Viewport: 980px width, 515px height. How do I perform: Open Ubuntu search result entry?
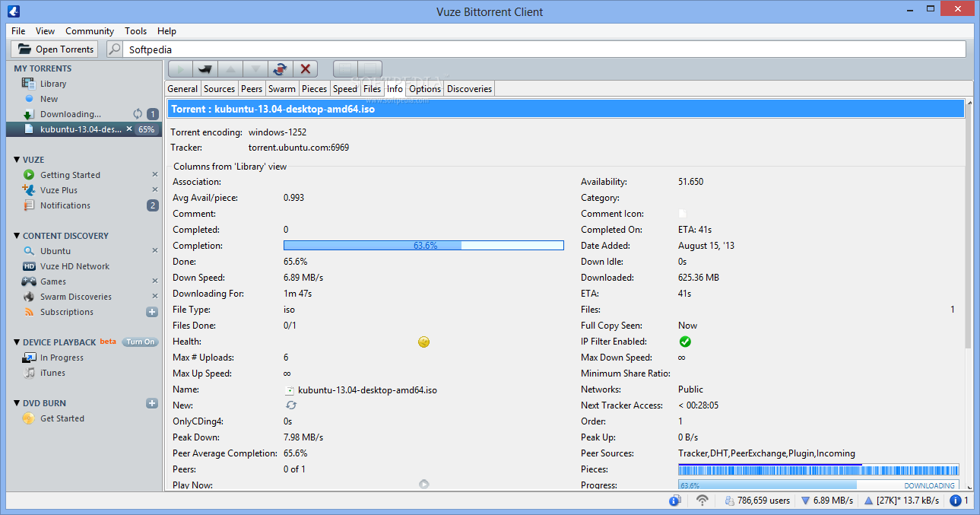55,251
